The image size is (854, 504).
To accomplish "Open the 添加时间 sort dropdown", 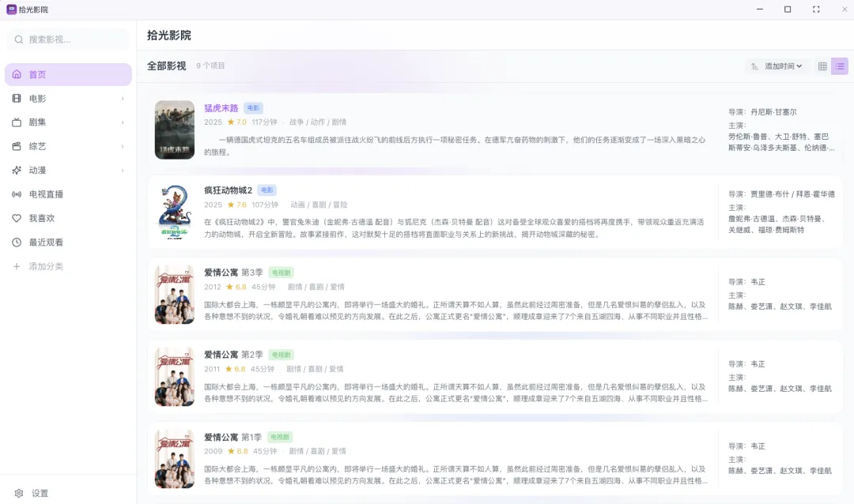I will 777,66.
